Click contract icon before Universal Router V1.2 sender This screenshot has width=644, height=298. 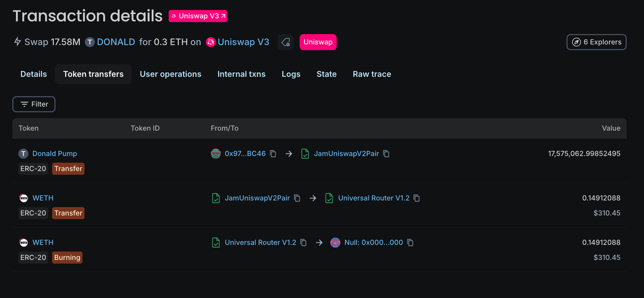tap(216, 243)
